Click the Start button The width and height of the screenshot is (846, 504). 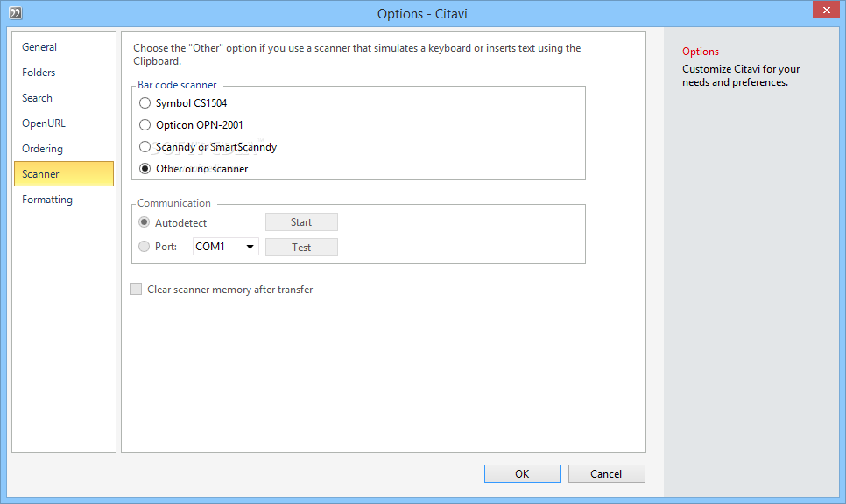pos(301,222)
